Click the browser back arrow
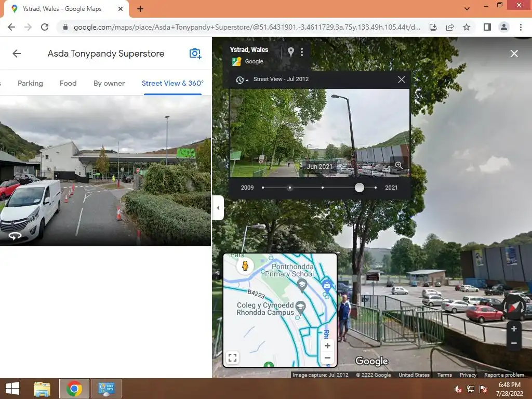 point(11,27)
